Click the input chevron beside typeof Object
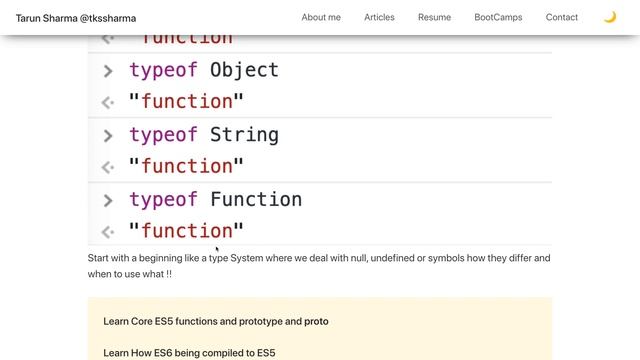 coord(108,71)
